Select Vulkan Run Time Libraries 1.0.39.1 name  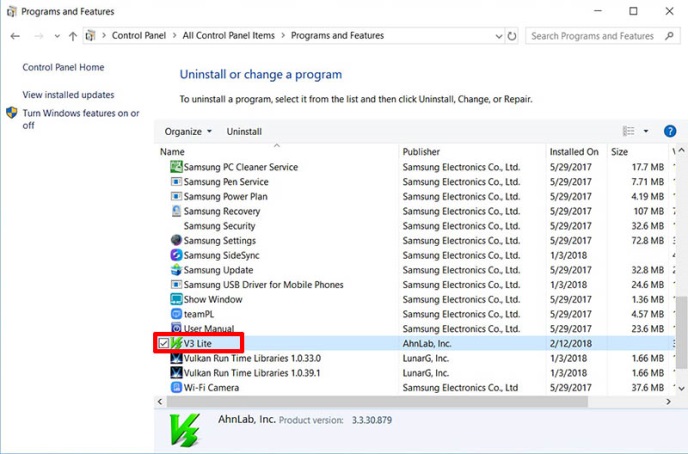(x=252, y=373)
